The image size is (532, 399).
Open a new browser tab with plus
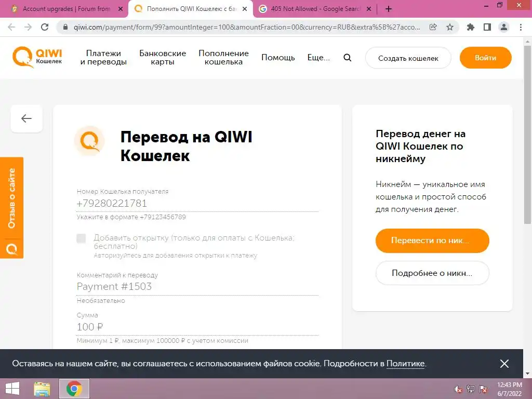coord(389,9)
